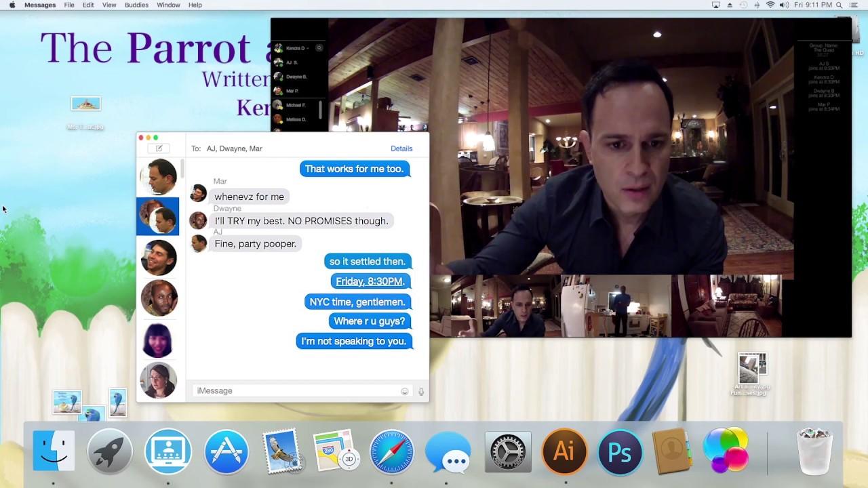Viewport: 868px width, 488px height.
Task: Open the Wi-Fi status menu
Action: coord(770,5)
